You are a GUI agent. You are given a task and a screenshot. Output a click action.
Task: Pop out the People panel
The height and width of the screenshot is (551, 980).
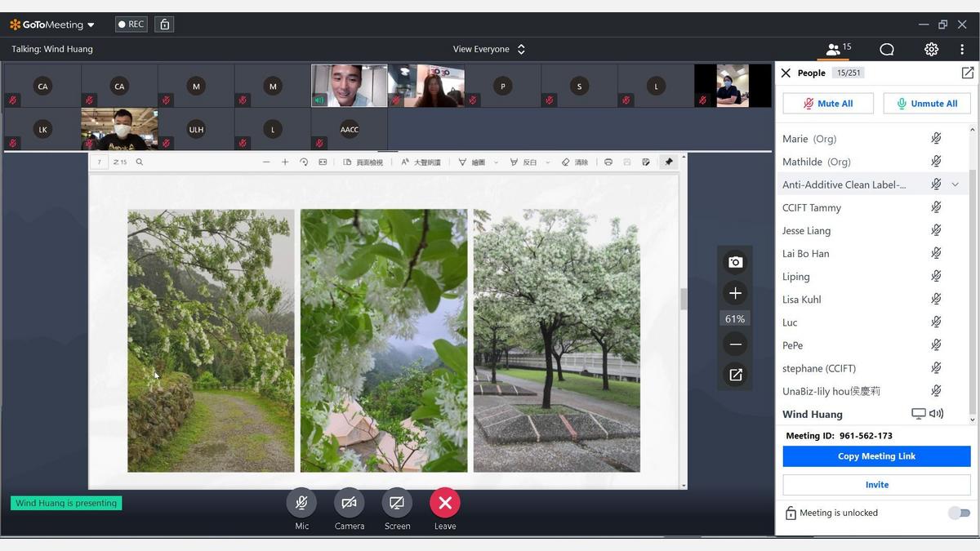pyautogui.click(x=967, y=73)
